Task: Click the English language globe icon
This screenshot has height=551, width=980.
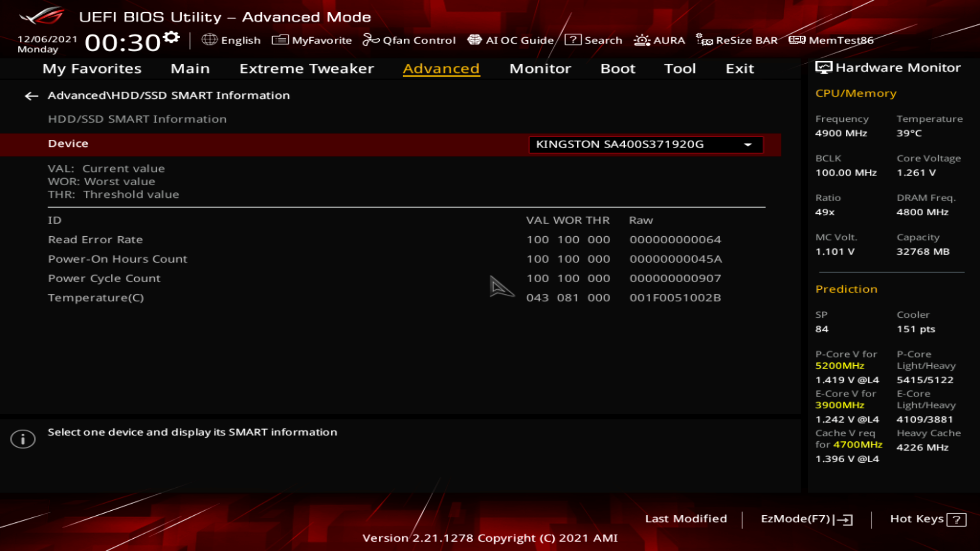Action: click(209, 40)
